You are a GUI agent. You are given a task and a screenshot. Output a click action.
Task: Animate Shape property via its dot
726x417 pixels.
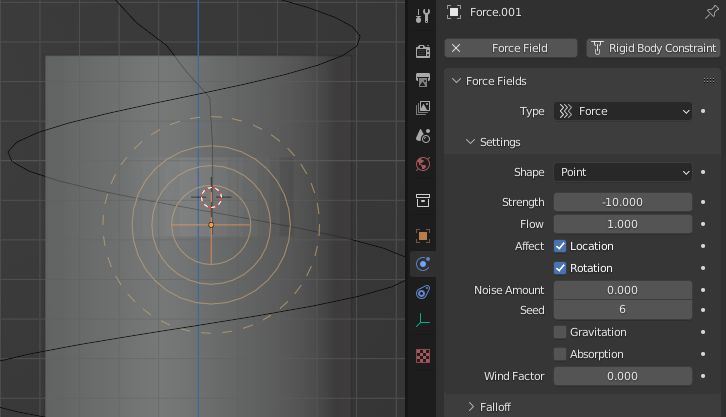pos(703,172)
